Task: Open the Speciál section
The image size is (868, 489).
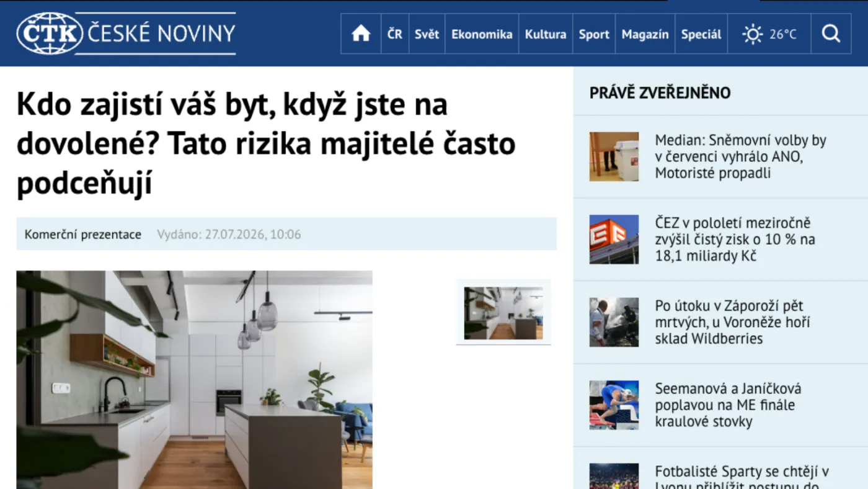Action: pyautogui.click(x=701, y=34)
